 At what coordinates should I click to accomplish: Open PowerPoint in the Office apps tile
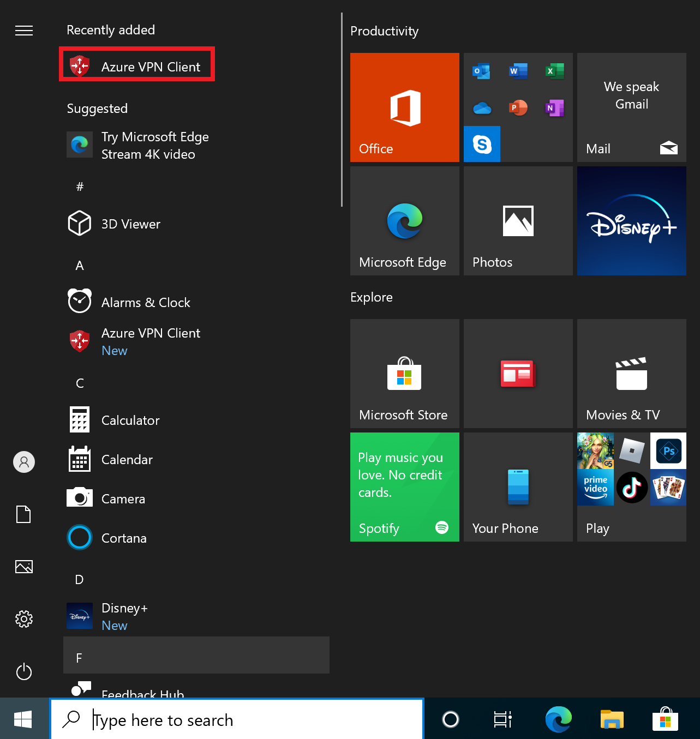coord(518,108)
